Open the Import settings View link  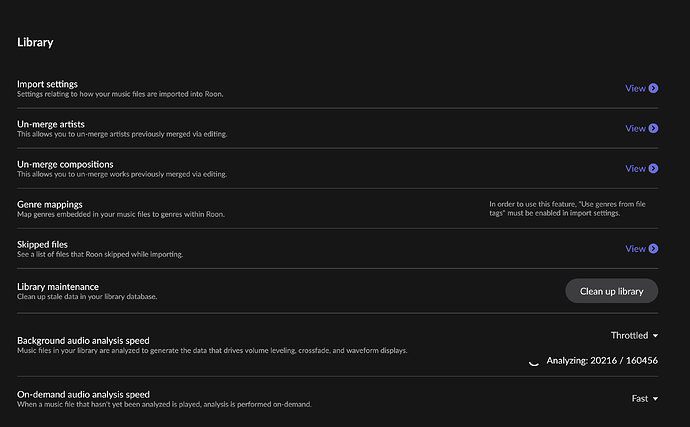pos(635,88)
